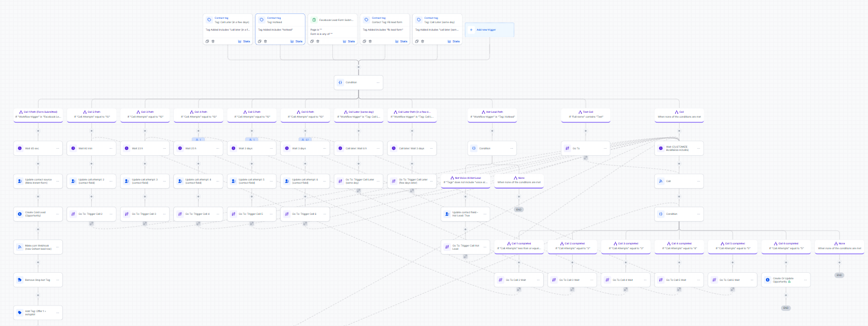The image size is (868, 326).
Task: Click the clock icon on Wait (CUSTOMIZE BUSINESS HOURS)
Action: coord(661,148)
